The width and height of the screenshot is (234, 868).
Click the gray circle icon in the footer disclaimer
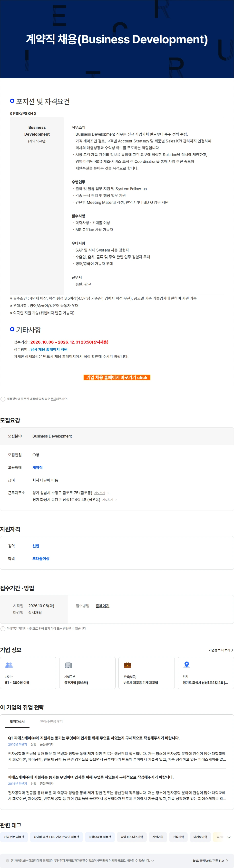[7, 861]
